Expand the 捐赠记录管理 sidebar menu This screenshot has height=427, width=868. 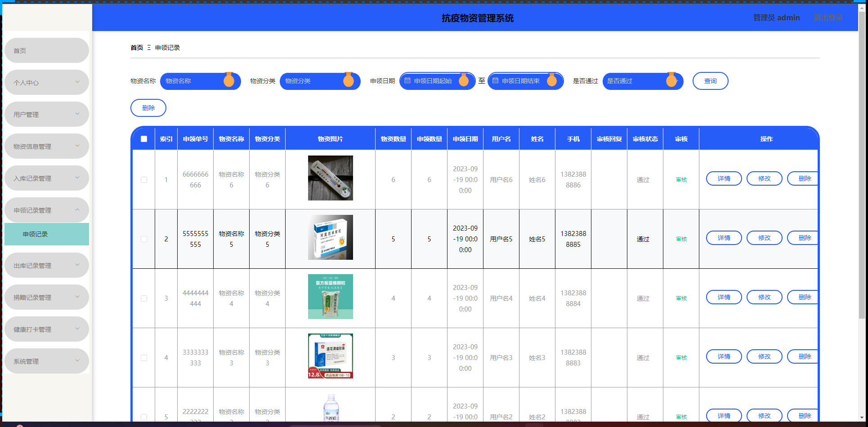(x=47, y=297)
